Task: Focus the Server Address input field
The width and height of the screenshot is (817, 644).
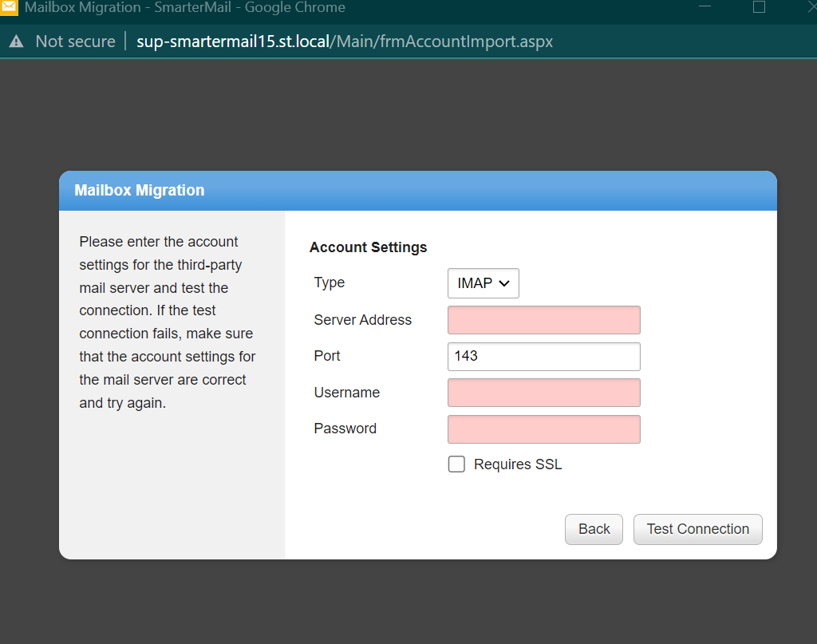Action: [543, 320]
